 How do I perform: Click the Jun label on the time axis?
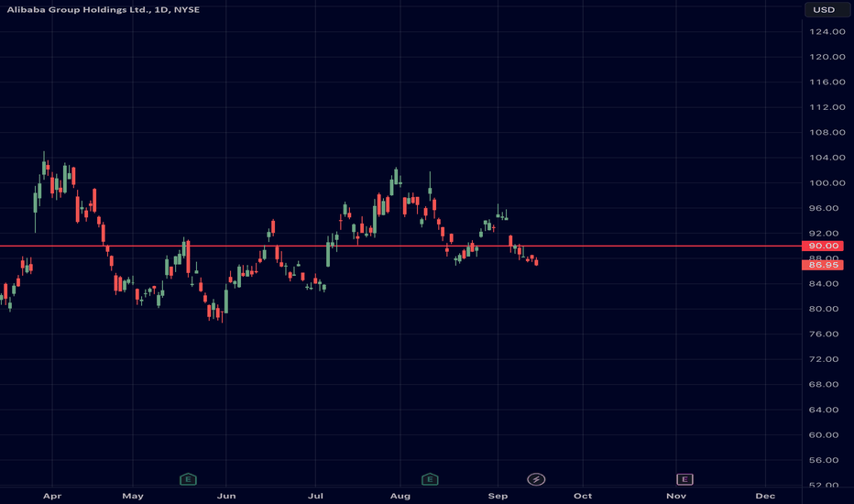pos(226,496)
